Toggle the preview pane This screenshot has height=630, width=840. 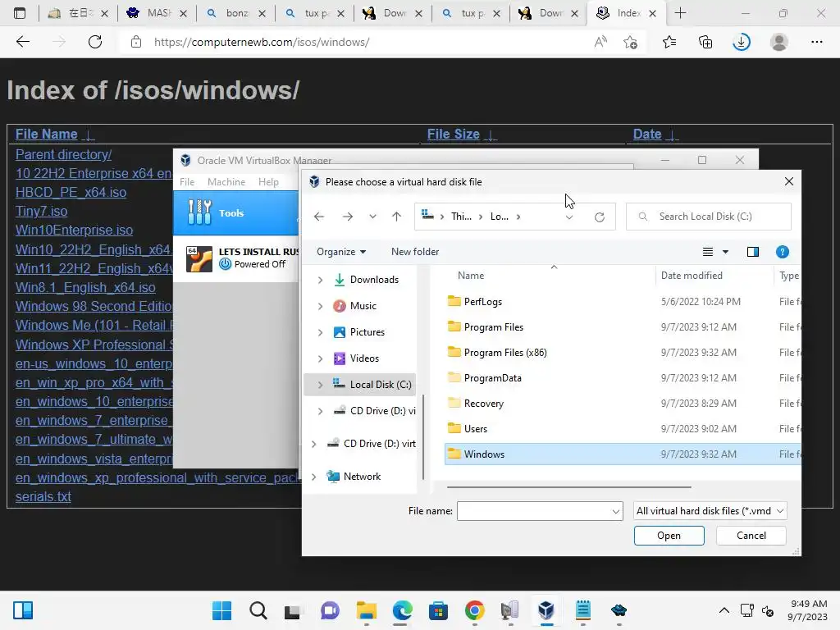(x=753, y=252)
